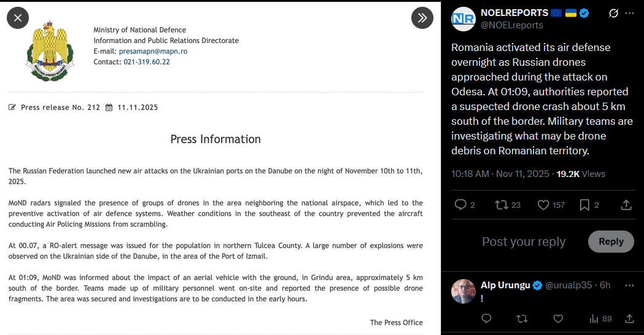This screenshot has height=335, width=644.
Task: Like the post with 157 likes
Action: [543, 205]
